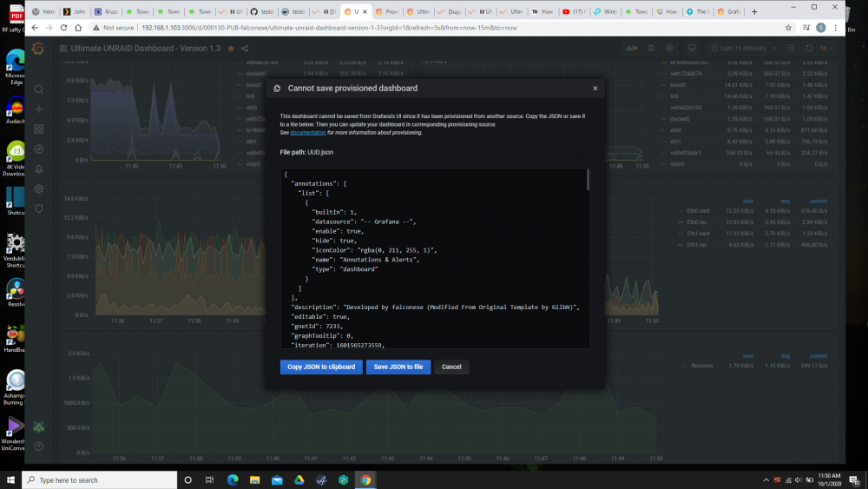Screen dimensions: 868x489
Task: Click the Save dashboard disk icon
Action: [652, 48]
